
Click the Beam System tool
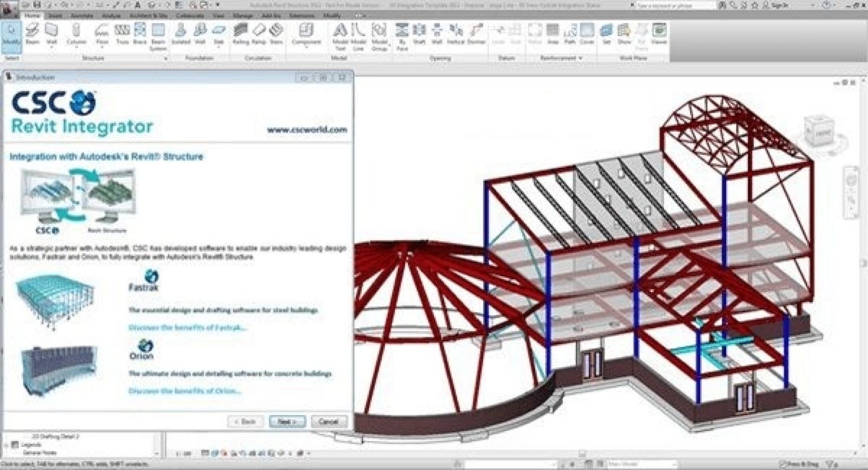coord(158,35)
